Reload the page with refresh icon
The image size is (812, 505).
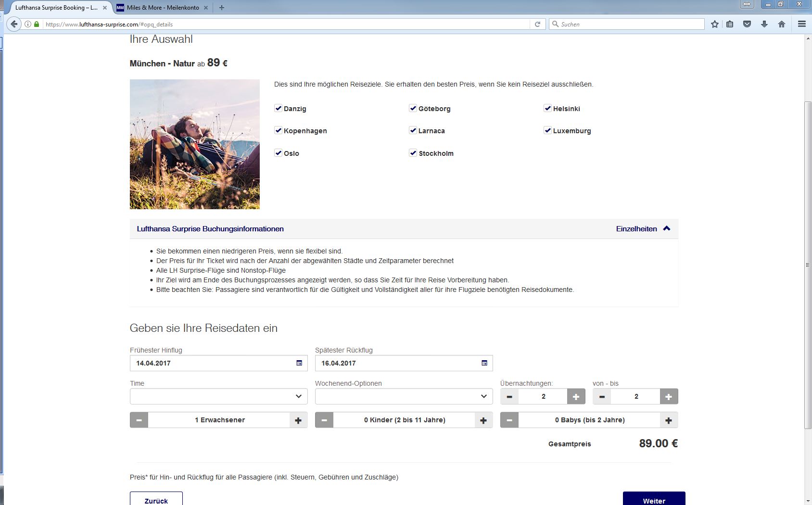point(537,24)
